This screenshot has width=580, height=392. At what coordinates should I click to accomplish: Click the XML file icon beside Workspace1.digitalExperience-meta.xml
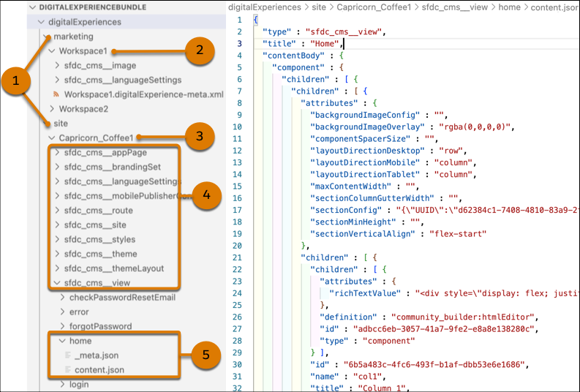click(x=56, y=95)
